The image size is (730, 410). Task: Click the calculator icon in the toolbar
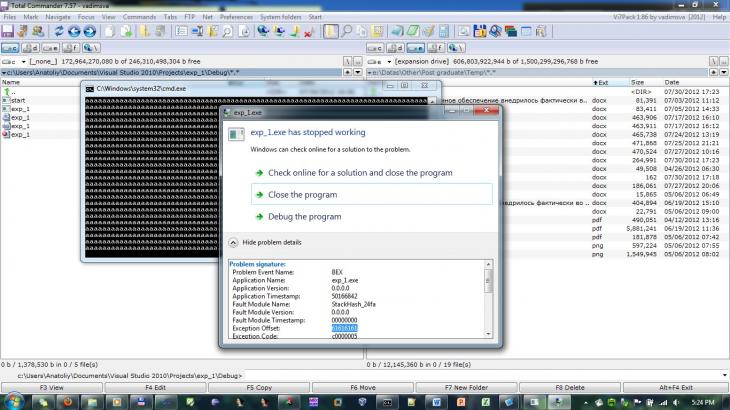(x=444, y=31)
